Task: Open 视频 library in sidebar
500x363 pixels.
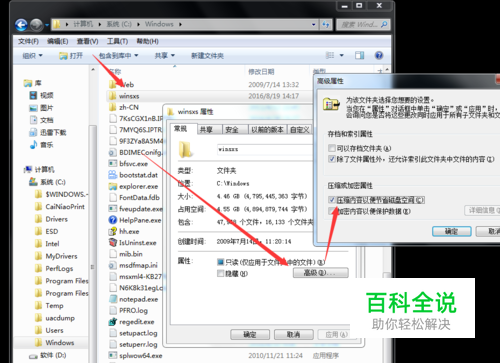Action: (41, 95)
